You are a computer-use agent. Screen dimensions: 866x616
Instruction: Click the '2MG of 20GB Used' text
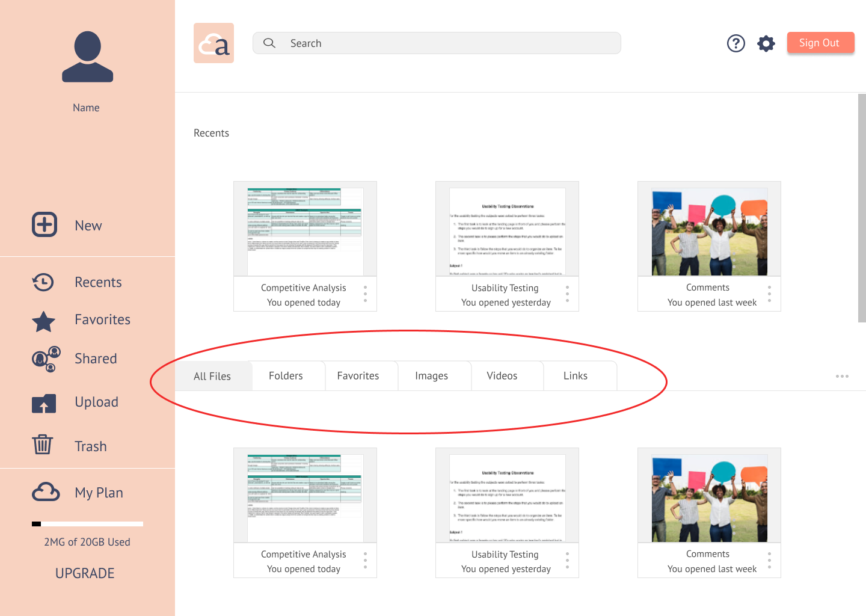87,542
